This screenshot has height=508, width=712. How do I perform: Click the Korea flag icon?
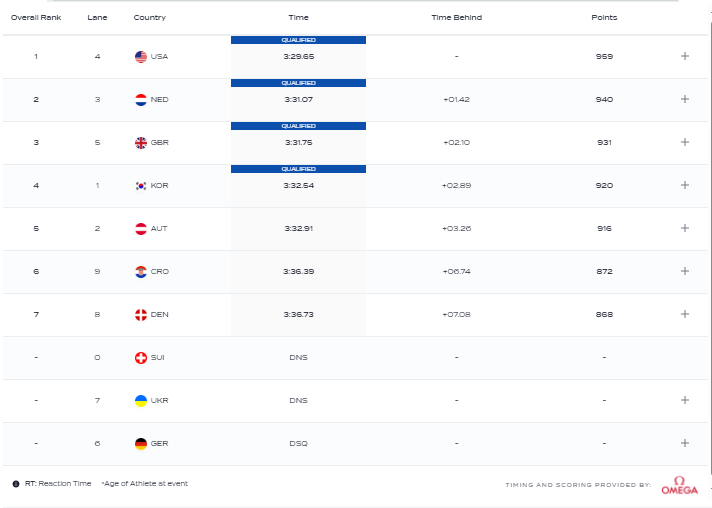pyautogui.click(x=141, y=186)
